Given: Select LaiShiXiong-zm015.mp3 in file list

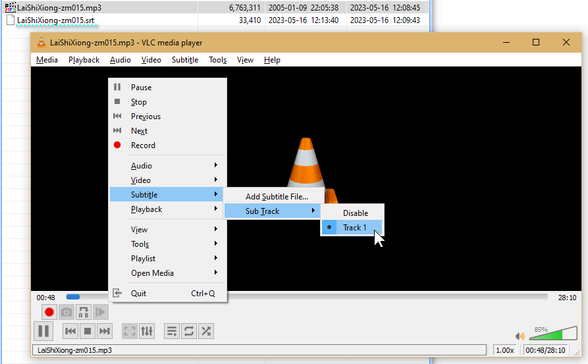Looking at the screenshot, I should pos(59,8).
